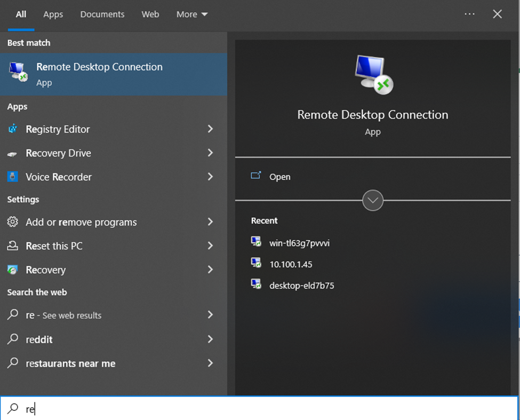The height and width of the screenshot is (420, 520).
Task: Open the three-dot options menu
Action: pyautogui.click(x=469, y=14)
